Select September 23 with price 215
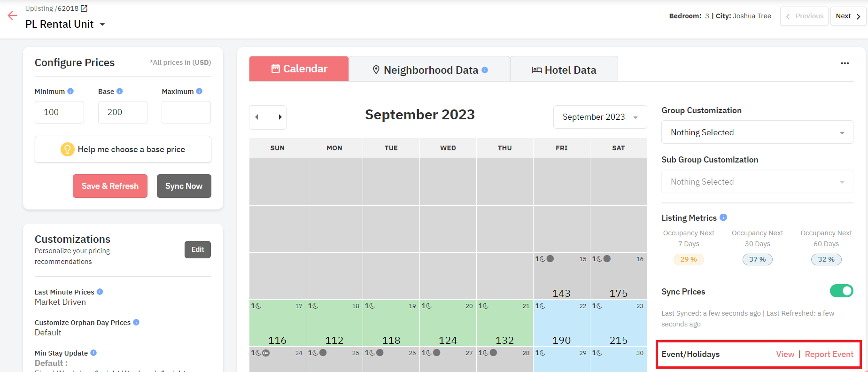The image size is (868, 372). point(619,323)
